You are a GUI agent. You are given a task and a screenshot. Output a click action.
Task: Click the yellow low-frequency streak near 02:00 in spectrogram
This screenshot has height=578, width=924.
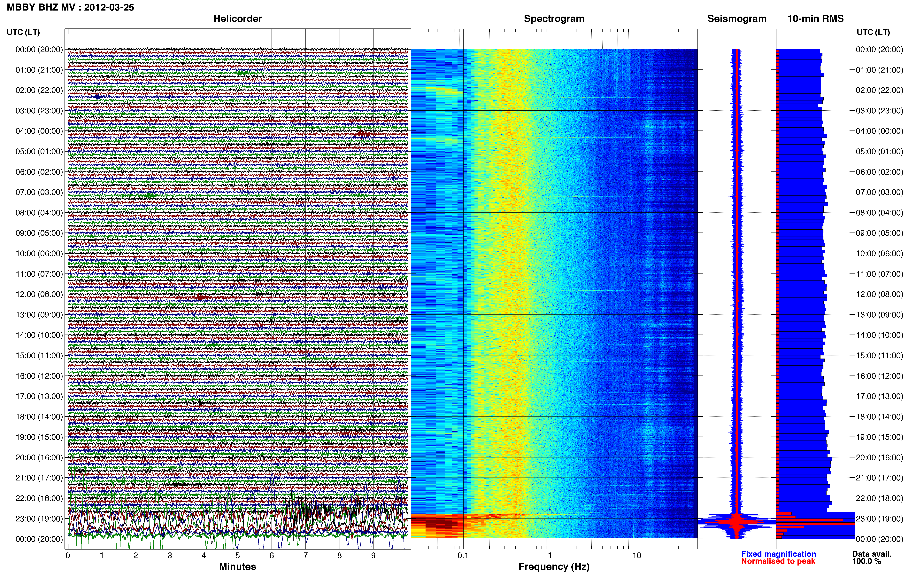click(444, 90)
